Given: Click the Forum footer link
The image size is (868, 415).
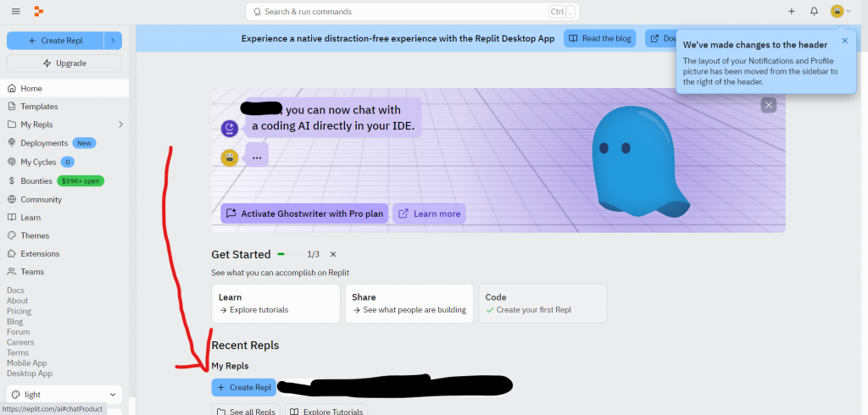Looking at the screenshot, I should coord(19,332).
